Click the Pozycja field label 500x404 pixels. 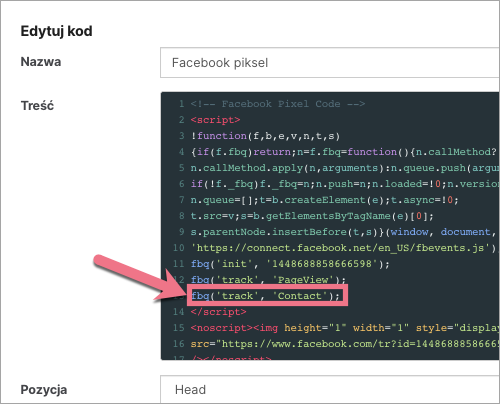click(x=44, y=390)
